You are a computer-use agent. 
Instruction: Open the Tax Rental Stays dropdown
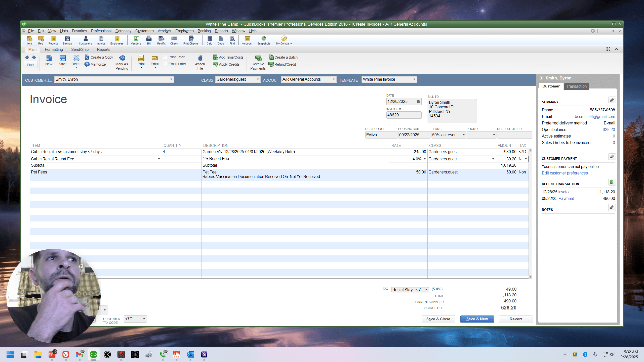(x=426, y=290)
